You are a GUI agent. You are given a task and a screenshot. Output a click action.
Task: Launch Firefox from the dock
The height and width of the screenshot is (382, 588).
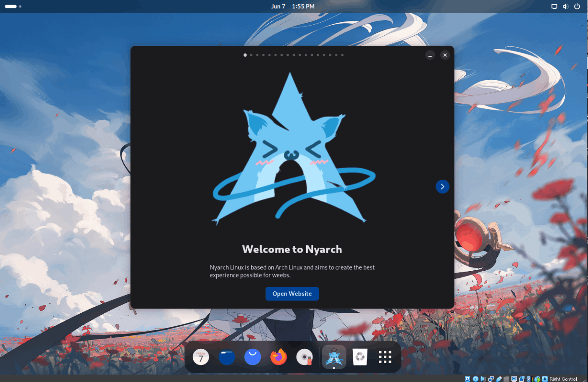tap(278, 357)
